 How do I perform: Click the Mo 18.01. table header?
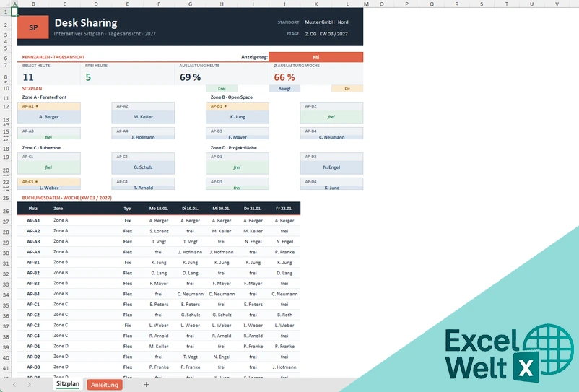[159, 209]
